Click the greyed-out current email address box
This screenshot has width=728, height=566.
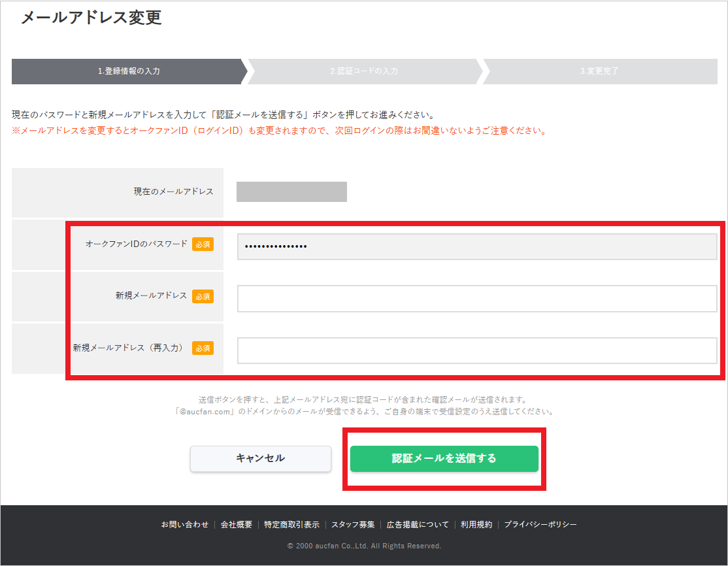[291, 192]
